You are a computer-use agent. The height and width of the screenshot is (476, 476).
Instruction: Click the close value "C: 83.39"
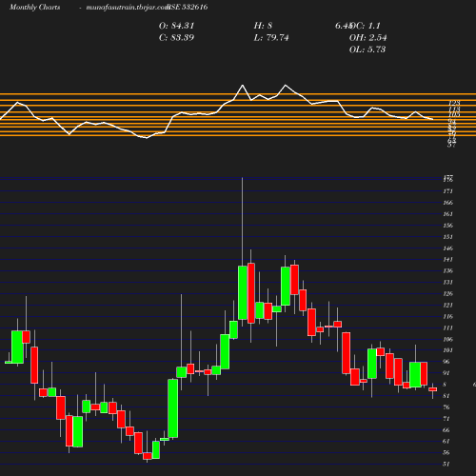click(x=176, y=37)
